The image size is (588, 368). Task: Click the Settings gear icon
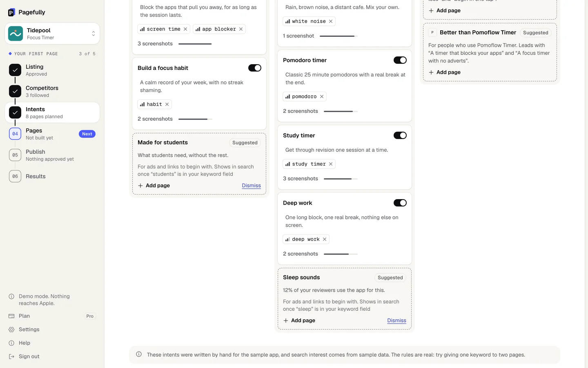coord(11,330)
